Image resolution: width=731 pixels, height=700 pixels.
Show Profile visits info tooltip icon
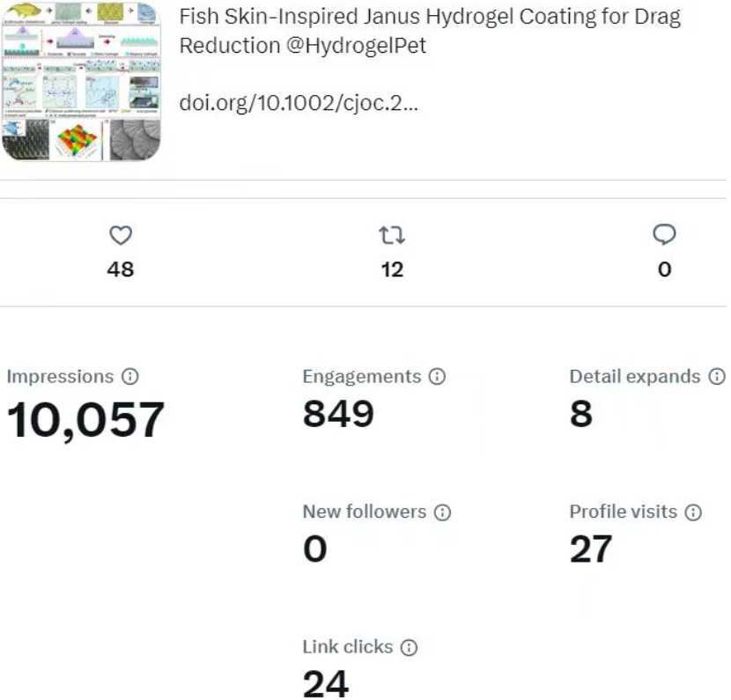point(693,512)
